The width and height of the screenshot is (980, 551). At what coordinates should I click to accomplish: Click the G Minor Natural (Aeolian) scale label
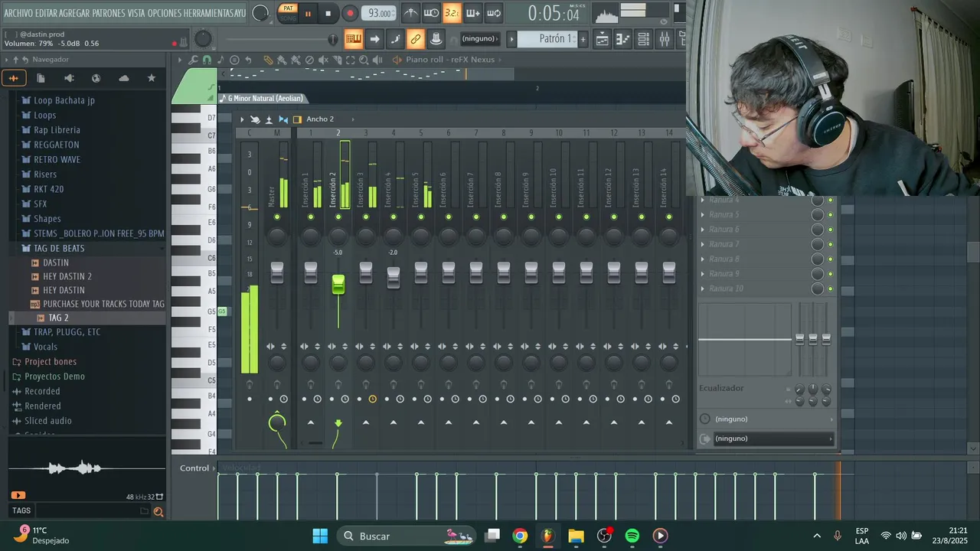265,98
